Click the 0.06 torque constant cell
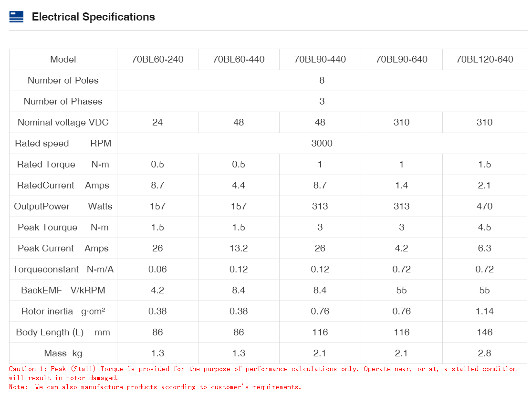The image size is (532, 395). 157,270
